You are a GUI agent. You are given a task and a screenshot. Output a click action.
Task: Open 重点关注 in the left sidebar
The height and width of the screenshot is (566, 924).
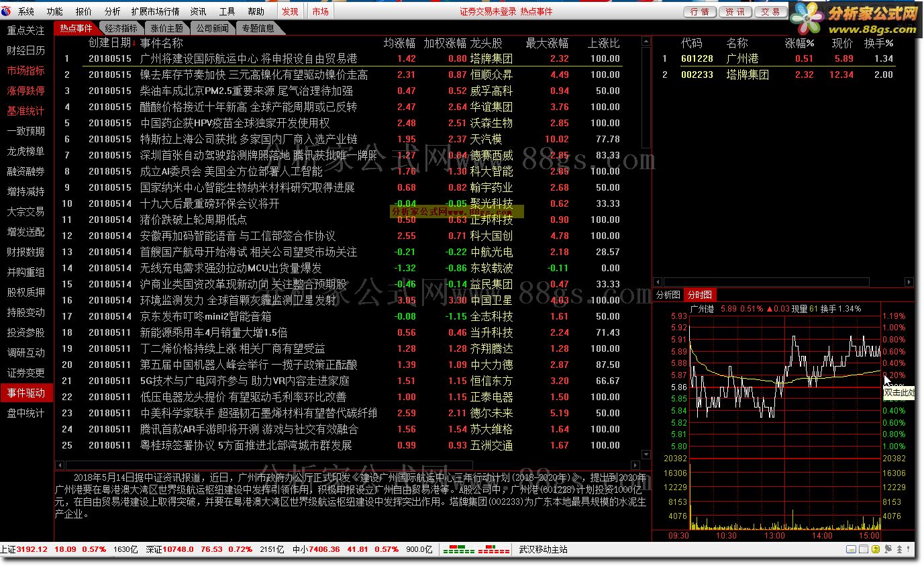click(26, 30)
